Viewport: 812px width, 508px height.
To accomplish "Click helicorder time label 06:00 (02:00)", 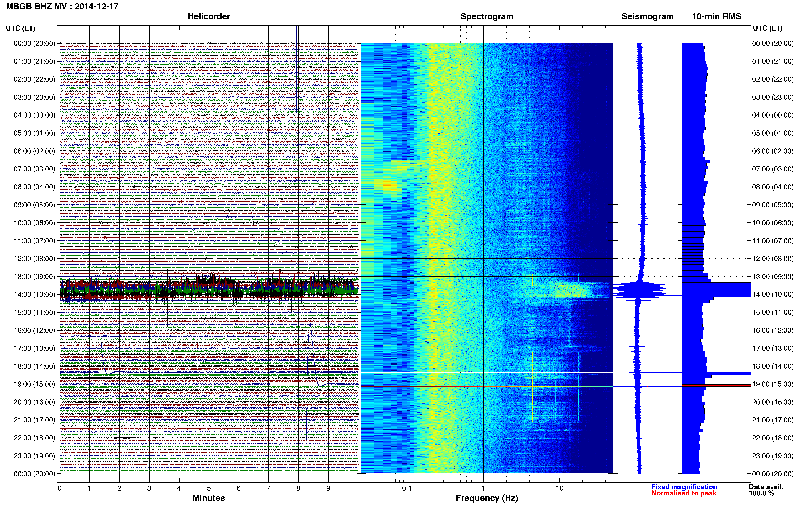I will click(x=34, y=151).
